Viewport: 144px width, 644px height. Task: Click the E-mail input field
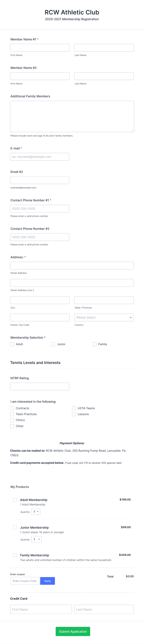tap(40, 157)
